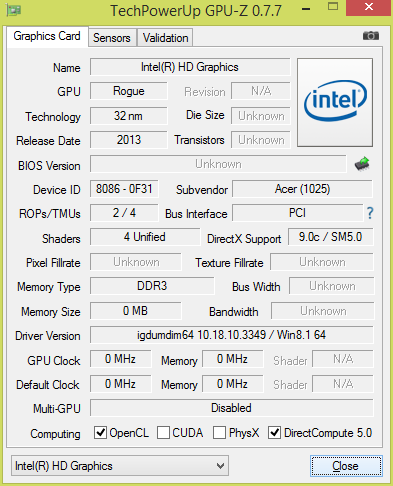This screenshot has height=486, width=393.
Task: Click the Name field Intel(R) HD Graphics
Action: point(190,67)
